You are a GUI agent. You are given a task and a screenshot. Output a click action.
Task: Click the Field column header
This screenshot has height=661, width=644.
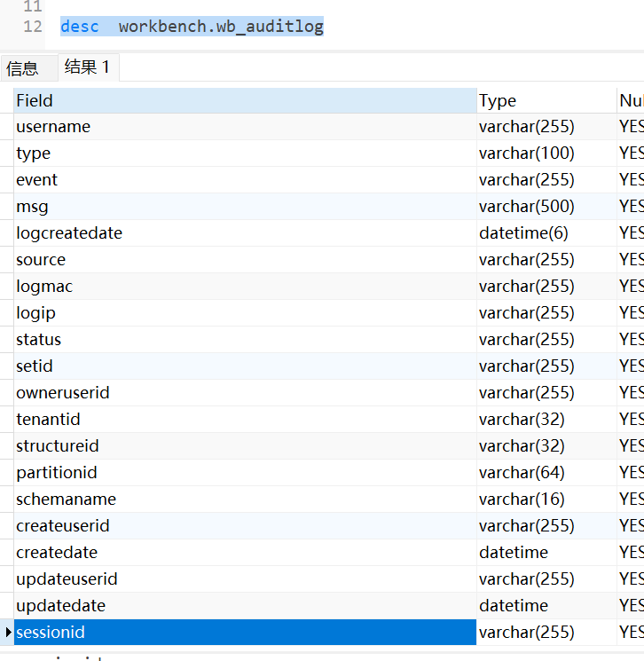coord(246,101)
